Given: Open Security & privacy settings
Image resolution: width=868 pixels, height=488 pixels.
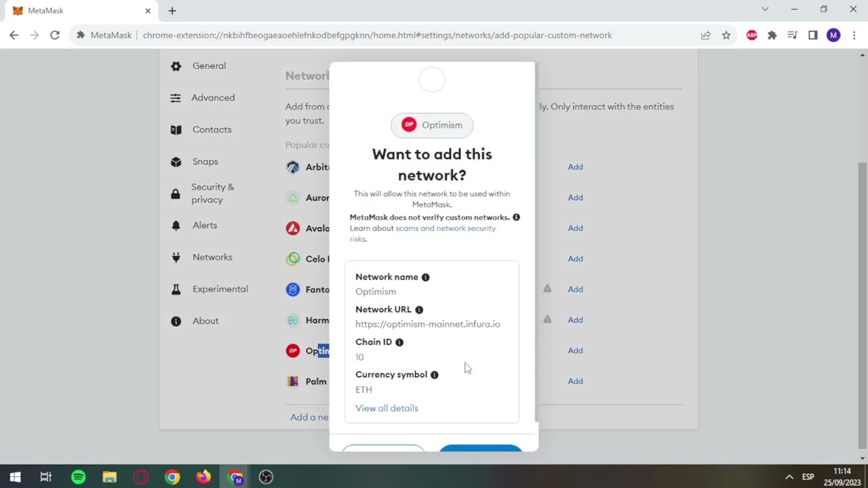Looking at the screenshot, I should (212, 193).
